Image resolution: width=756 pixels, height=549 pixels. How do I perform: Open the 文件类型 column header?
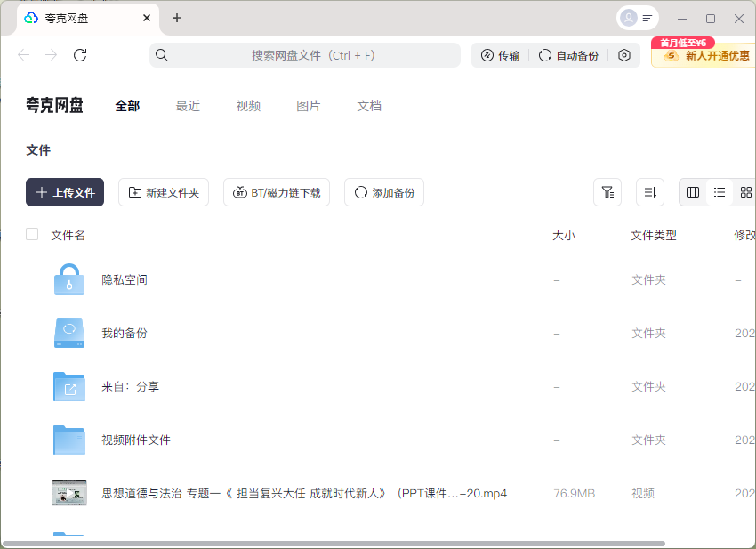[652, 235]
